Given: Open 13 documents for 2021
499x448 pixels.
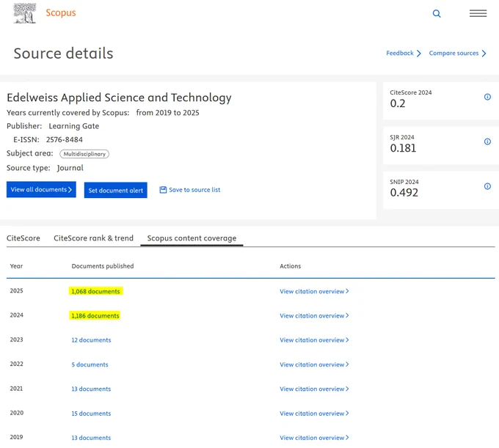Looking at the screenshot, I should click(x=91, y=389).
